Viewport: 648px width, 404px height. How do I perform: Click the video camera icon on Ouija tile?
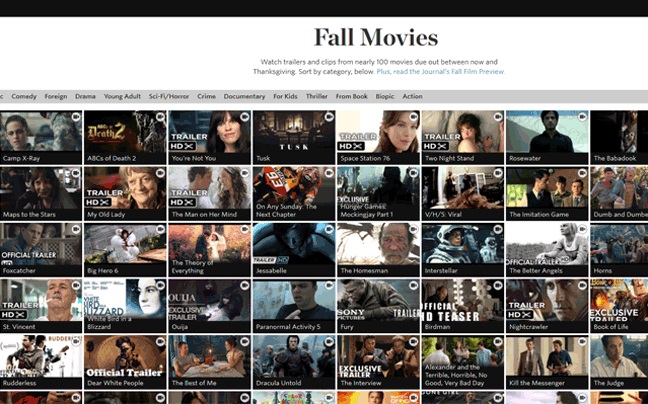(x=245, y=285)
